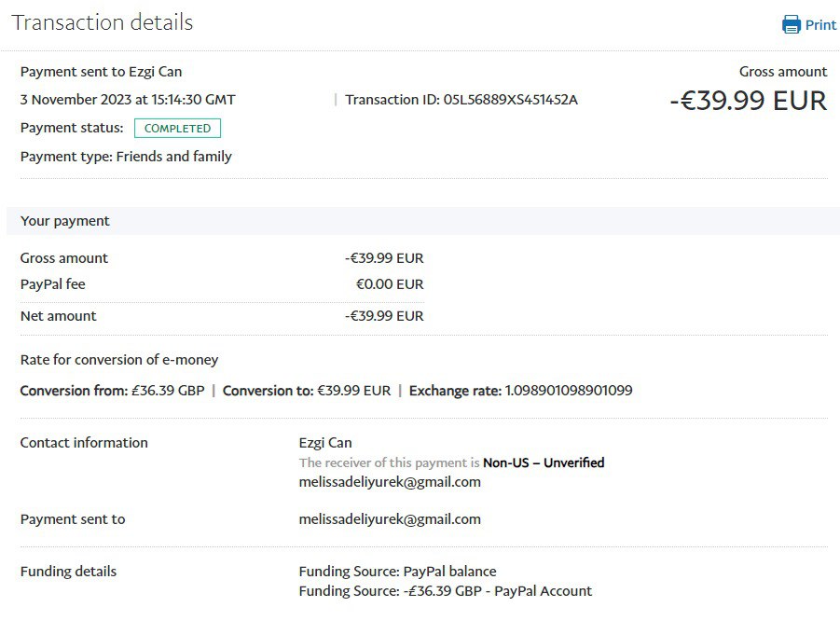Click the -£36.39 GBP PayPal Account line

point(446,591)
